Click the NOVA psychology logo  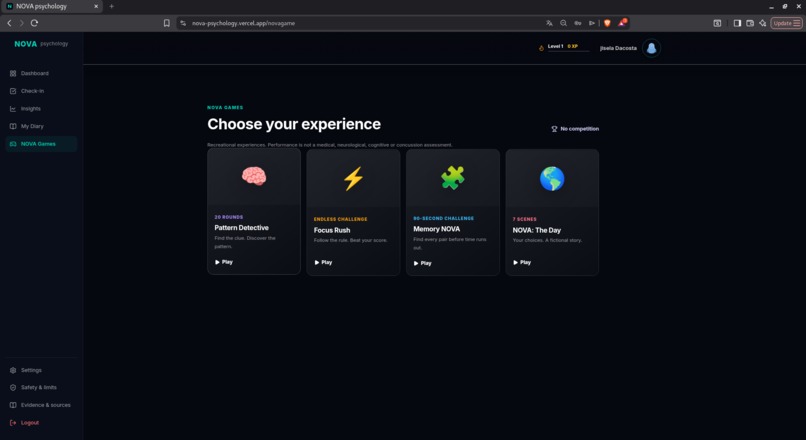coord(41,44)
